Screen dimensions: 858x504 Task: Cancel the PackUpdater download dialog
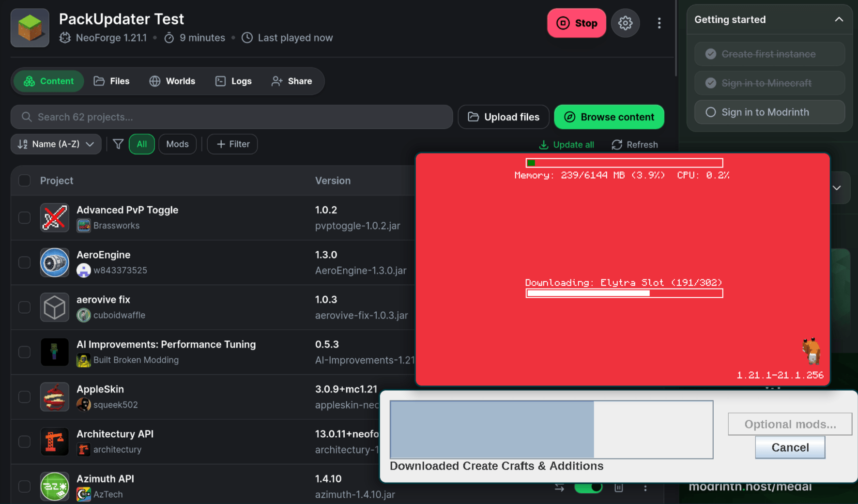pos(790,447)
